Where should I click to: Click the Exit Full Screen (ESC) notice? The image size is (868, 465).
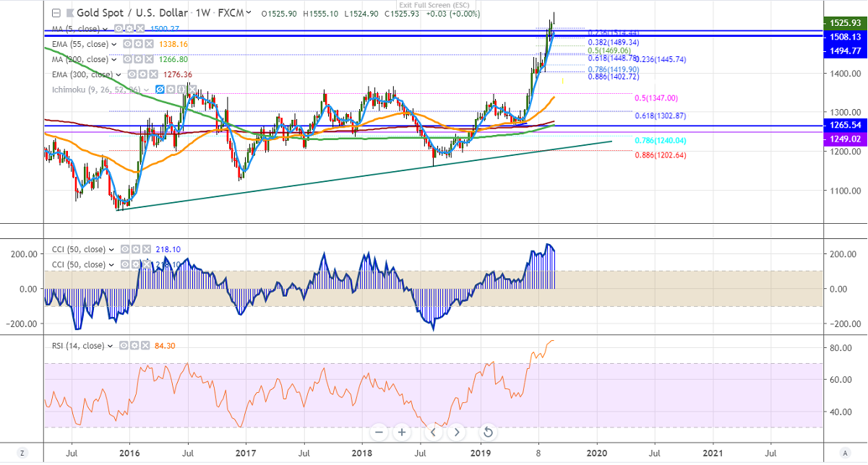click(434, 5)
